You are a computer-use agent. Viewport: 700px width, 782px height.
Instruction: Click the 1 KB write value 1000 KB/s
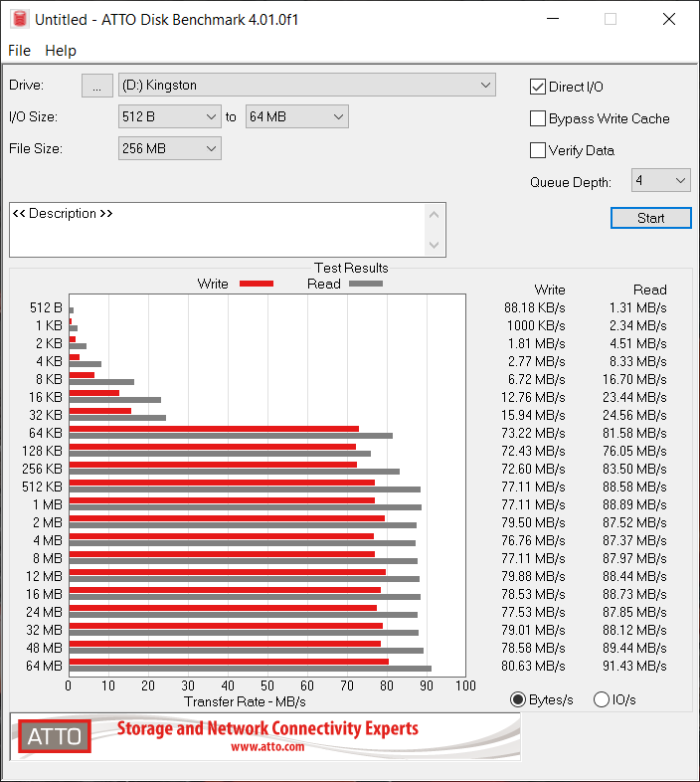point(536,325)
